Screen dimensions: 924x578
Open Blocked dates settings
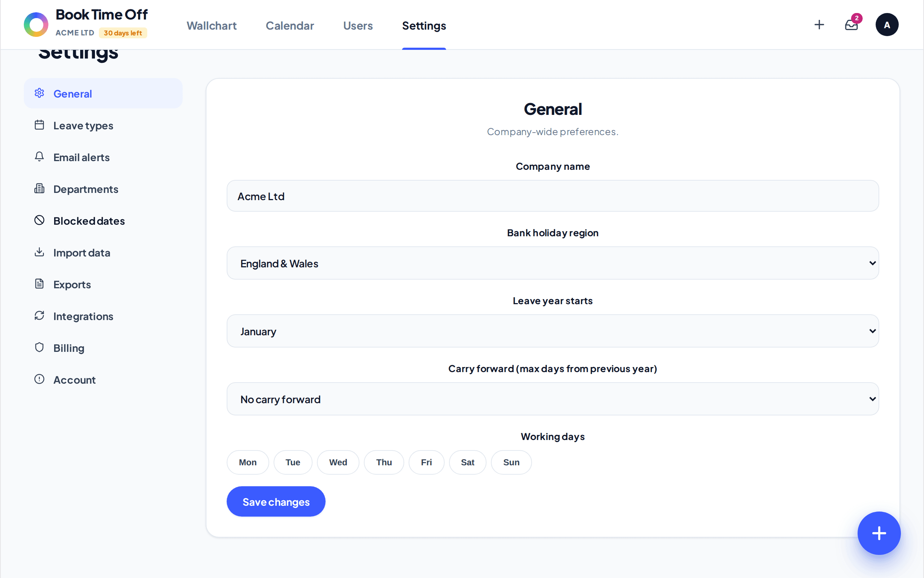coord(103,221)
